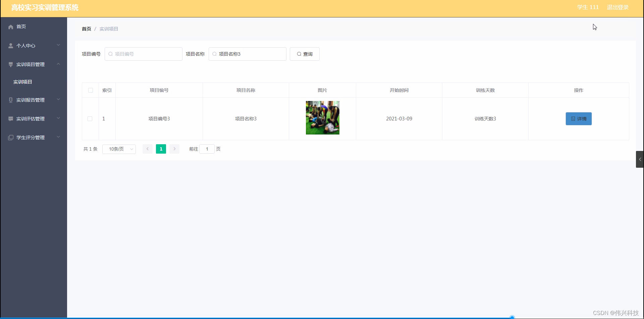Expand the 实训报告管理 submenu
The width and height of the screenshot is (644, 319).
(58, 100)
